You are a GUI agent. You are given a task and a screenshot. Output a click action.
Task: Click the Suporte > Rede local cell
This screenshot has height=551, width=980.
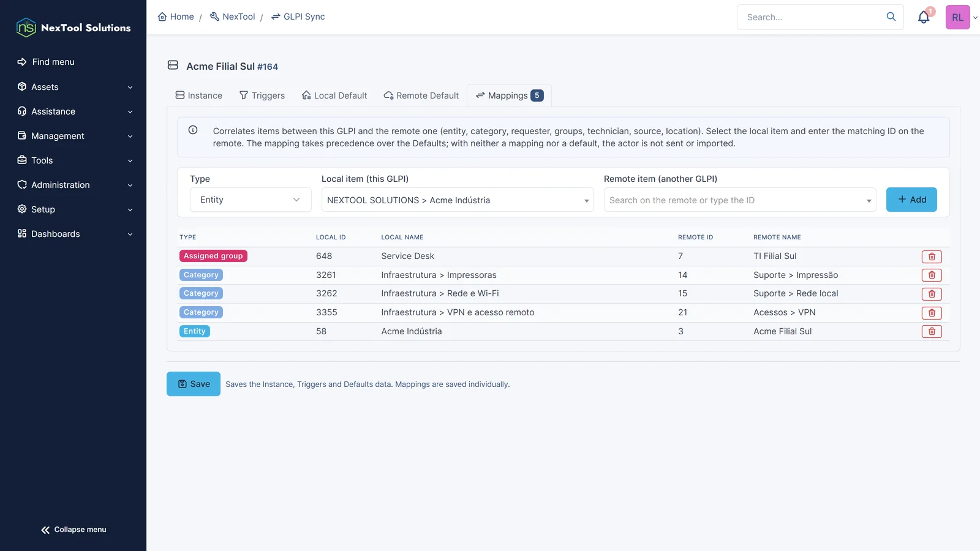point(796,293)
